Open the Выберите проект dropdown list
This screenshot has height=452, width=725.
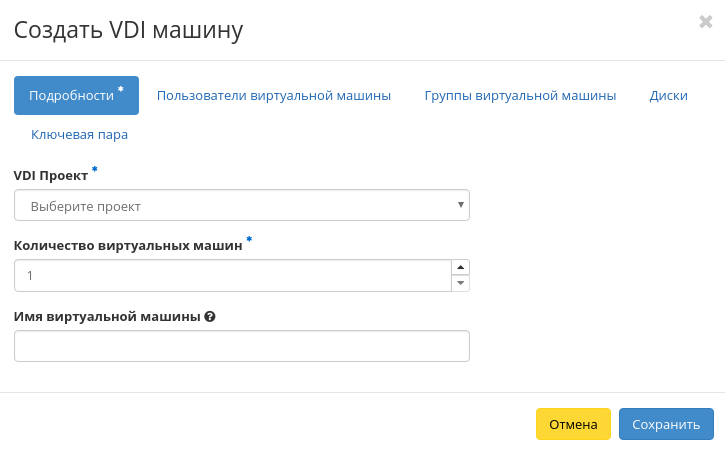coord(241,206)
